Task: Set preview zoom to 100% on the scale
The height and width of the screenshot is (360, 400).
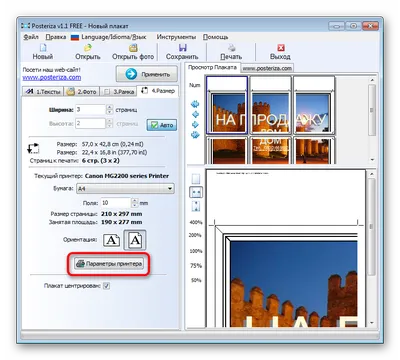Action: (x=196, y=251)
